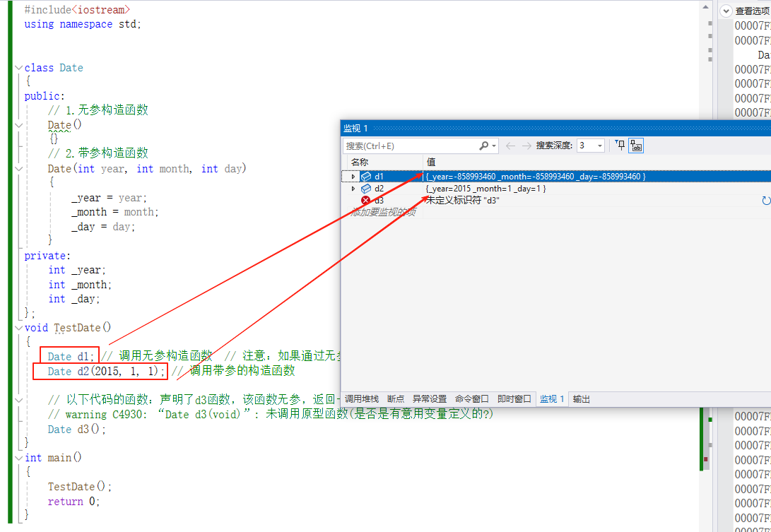Viewport: 771px width, 532px height.
Task: Click the undefined identifier "d3" message
Action: tap(462, 201)
